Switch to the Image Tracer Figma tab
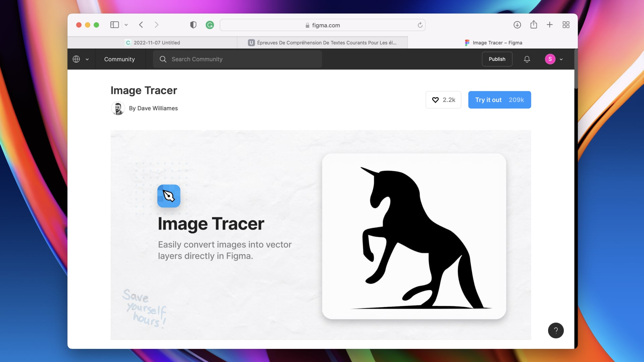 (x=493, y=43)
